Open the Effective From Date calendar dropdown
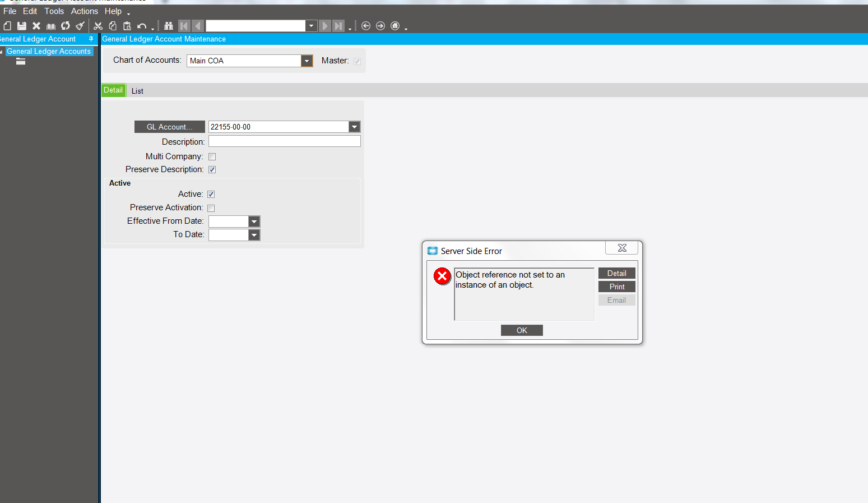 pos(254,221)
